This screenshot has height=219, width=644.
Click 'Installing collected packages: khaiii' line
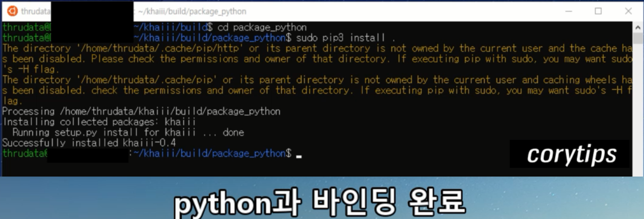99,122
